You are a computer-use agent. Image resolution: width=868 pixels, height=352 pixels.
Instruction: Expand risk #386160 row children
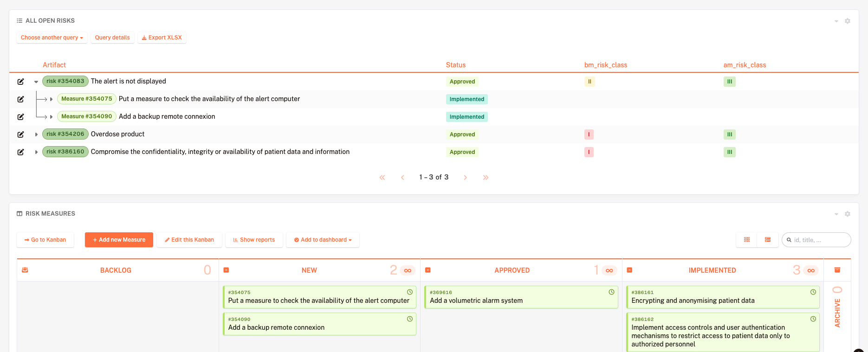pyautogui.click(x=36, y=152)
